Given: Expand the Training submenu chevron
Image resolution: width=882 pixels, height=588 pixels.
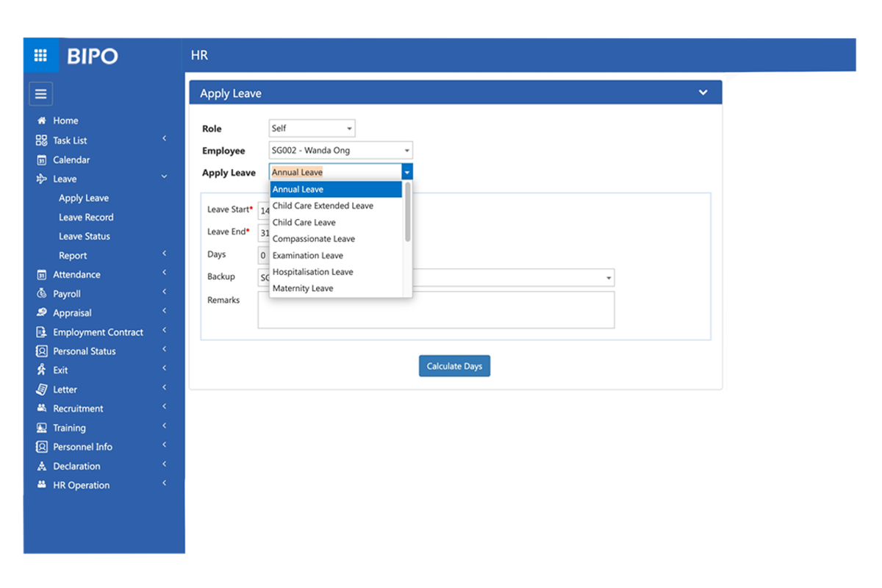Looking at the screenshot, I should 165,426.
